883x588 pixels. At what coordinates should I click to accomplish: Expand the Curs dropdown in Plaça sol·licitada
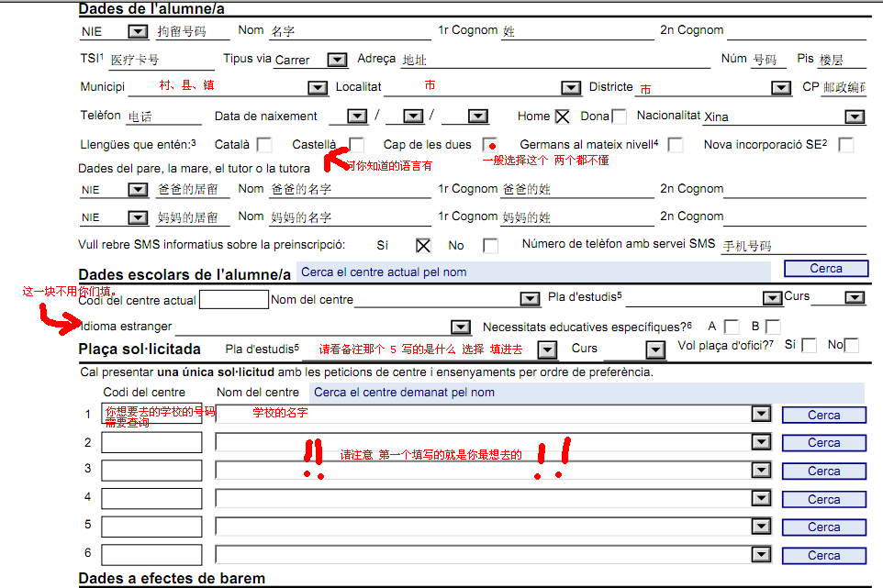tap(654, 349)
